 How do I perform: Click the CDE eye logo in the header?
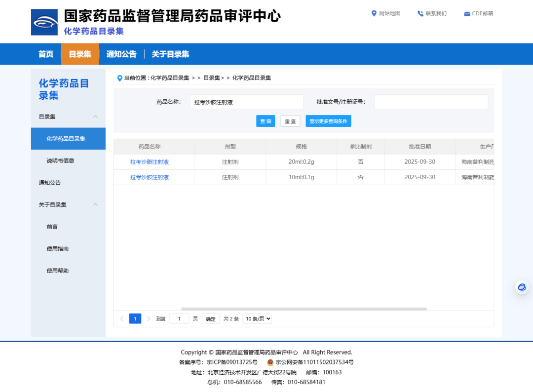pos(44,22)
